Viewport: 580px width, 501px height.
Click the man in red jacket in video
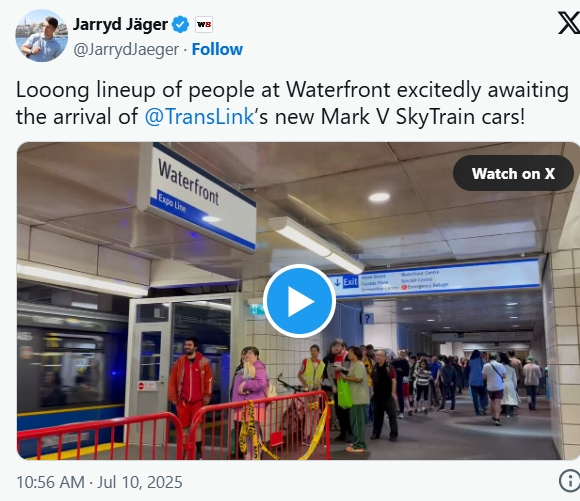190,392
